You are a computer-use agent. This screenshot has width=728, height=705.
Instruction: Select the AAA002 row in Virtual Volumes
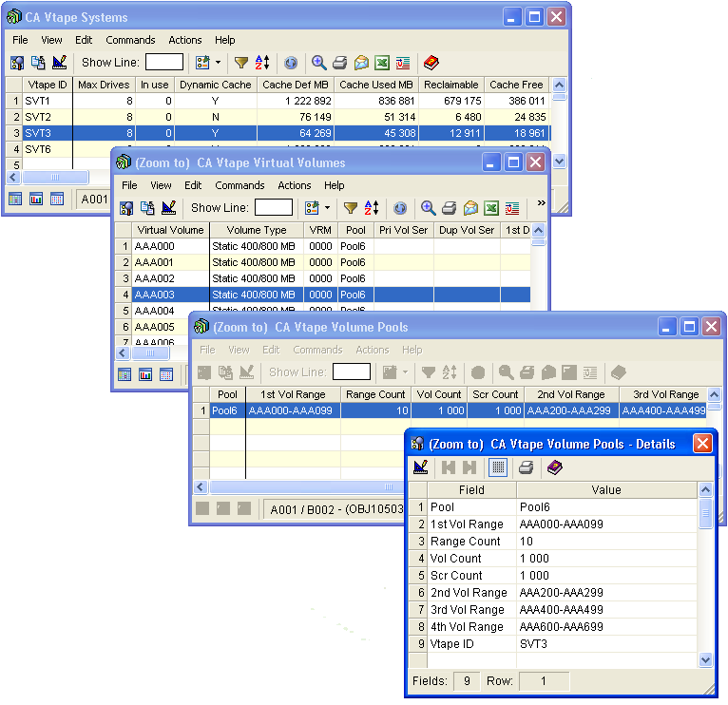click(x=323, y=278)
